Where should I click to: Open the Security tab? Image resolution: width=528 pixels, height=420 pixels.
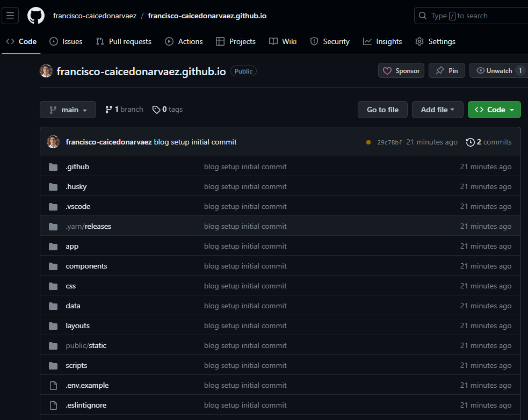click(330, 41)
